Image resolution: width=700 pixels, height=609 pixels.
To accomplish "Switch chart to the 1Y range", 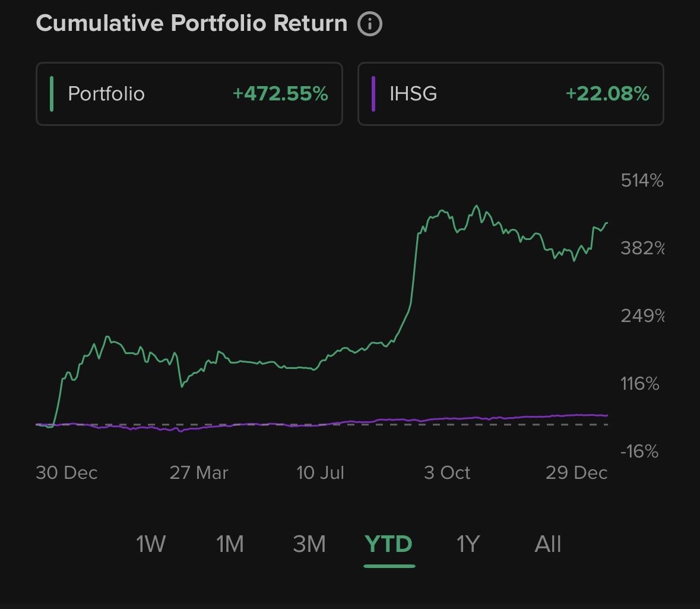I will 468,544.
